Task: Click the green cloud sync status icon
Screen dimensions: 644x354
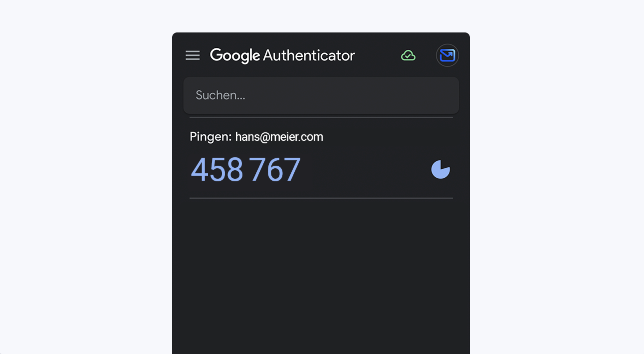Action: coord(408,55)
